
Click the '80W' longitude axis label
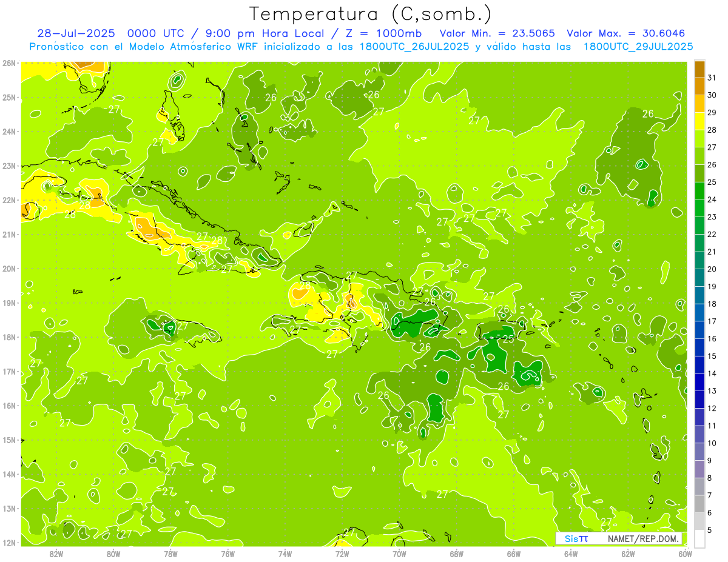pos(113,554)
